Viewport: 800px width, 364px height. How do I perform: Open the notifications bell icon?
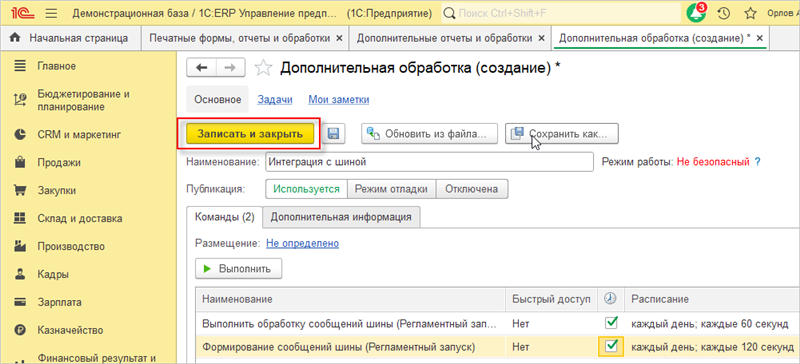(x=696, y=13)
